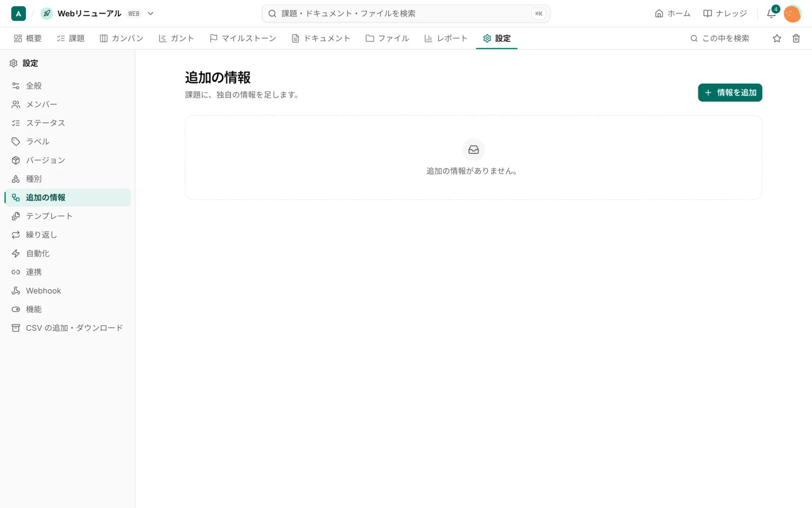Image resolution: width=812 pixels, height=508 pixels.
Task: Click the empty-state inbox tray icon
Action: point(473,150)
